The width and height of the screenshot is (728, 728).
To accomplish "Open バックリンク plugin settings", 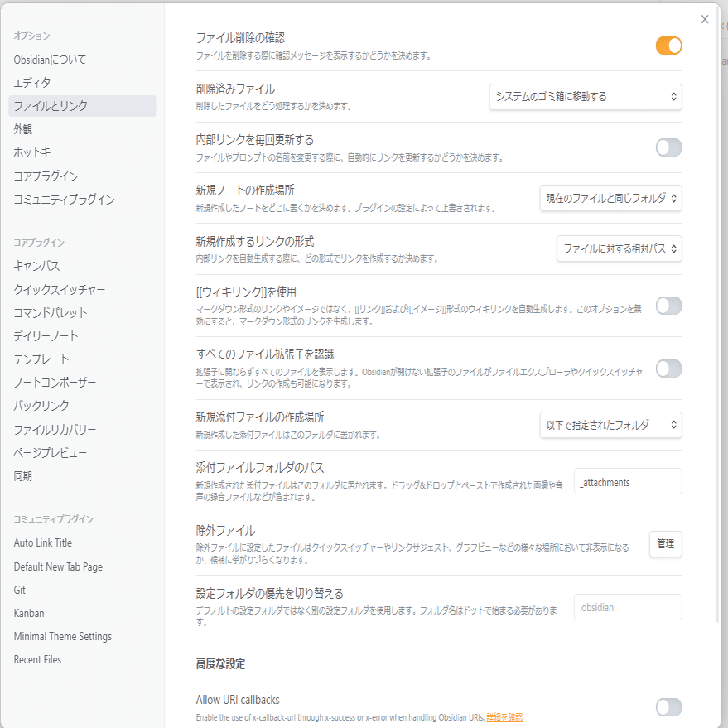I will point(82,406).
